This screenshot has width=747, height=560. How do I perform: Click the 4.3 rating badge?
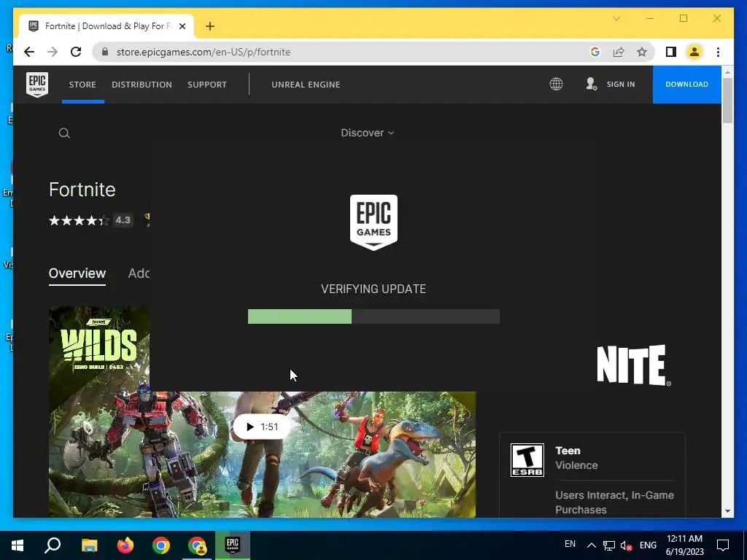click(x=123, y=220)
